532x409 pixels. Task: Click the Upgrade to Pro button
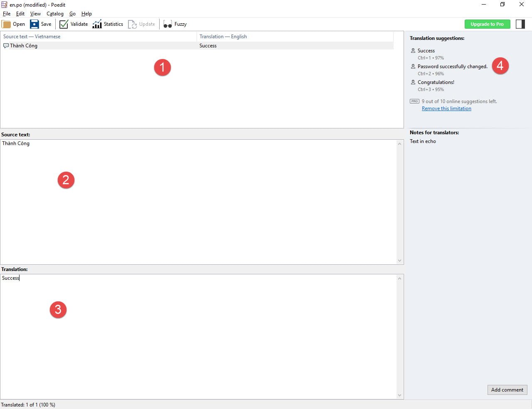tap(487, 24)
